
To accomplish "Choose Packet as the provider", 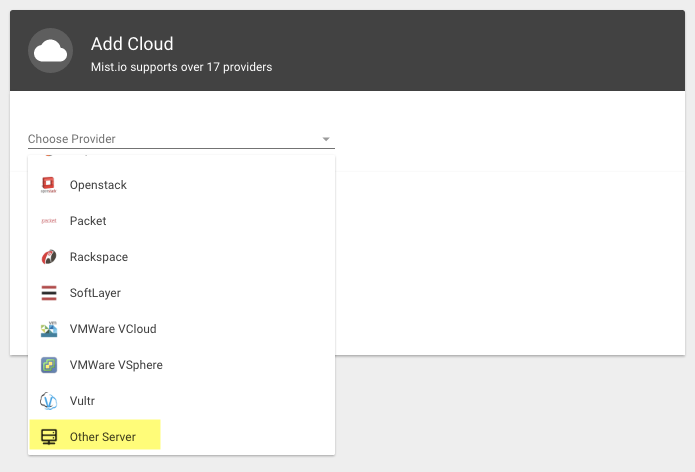I will [x=181, y=221].
